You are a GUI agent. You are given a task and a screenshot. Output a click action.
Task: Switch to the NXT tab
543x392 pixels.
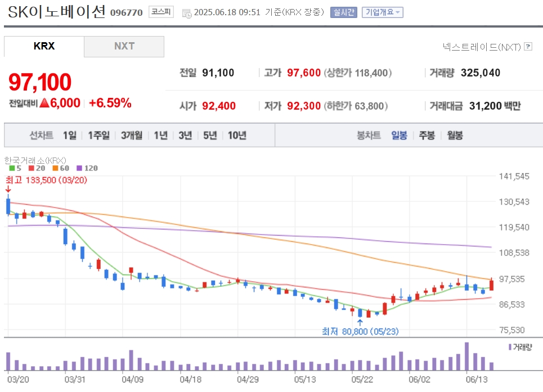click(124, 46)
